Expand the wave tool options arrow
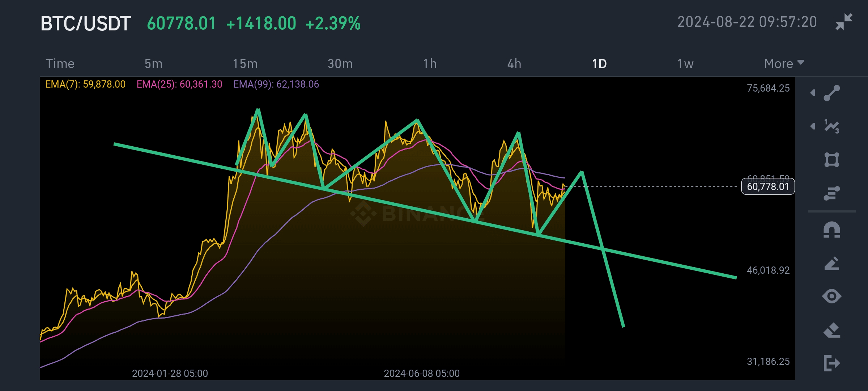868x391 pixels. coord(813,126)
